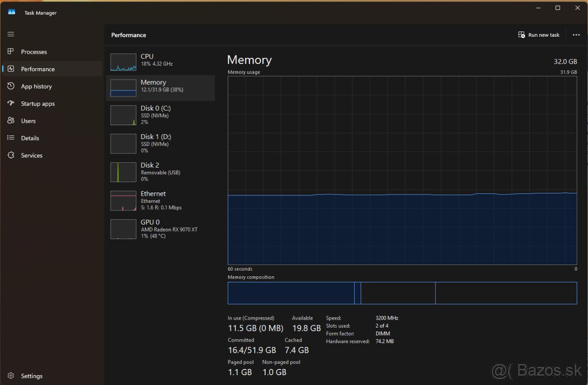This screenshot has width=588, height=385.
Task: Click the Memory composition bar
Action: [402, 293]
